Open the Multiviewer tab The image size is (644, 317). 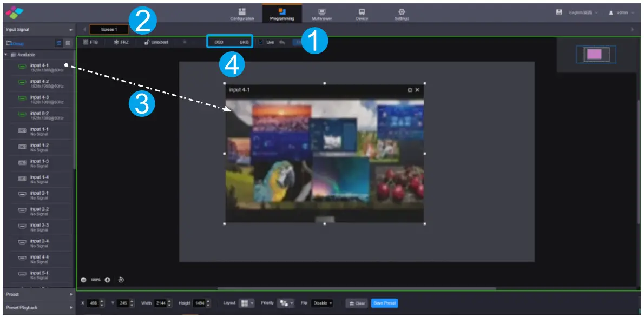point(321,14)
